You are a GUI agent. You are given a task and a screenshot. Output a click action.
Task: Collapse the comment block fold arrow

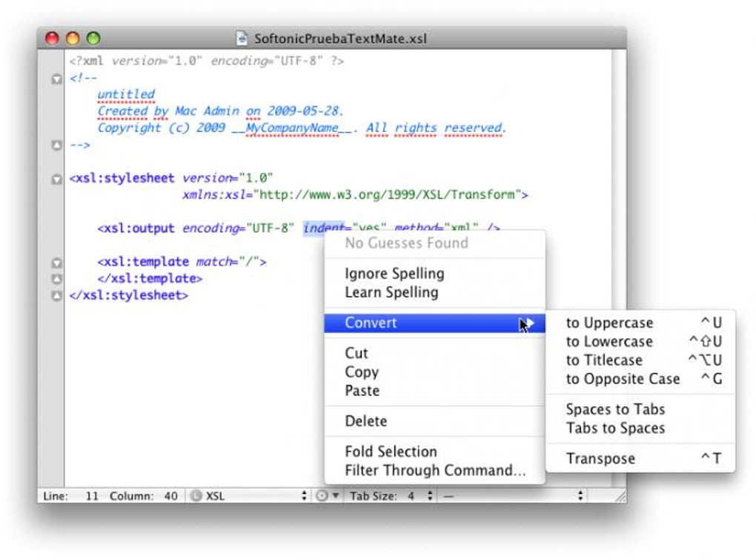[56, 79]
